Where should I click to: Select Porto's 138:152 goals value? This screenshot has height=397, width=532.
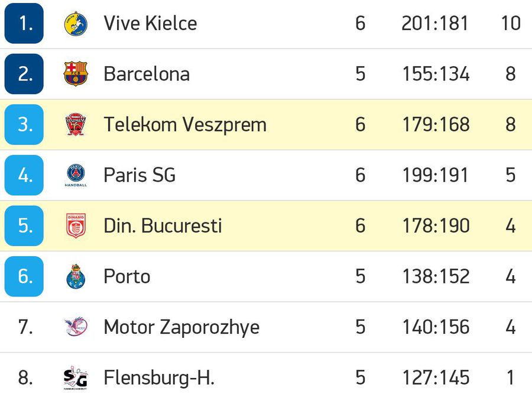point(436,276)
